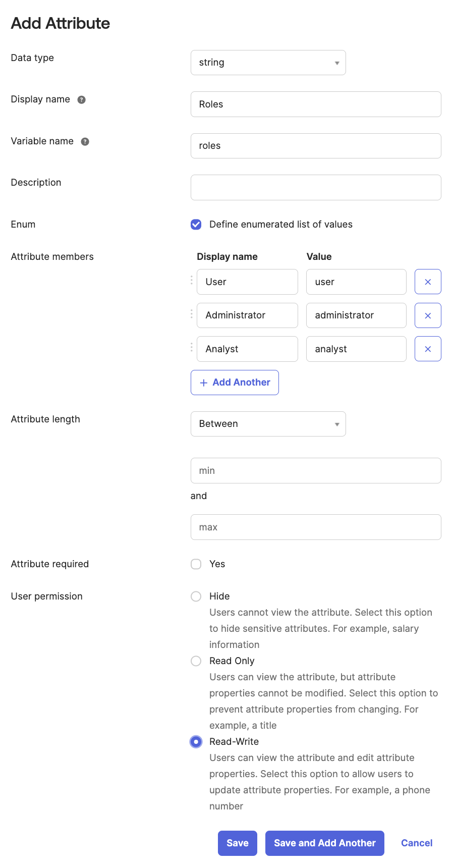The height and width of the screenshot is (868, 454).
Task: Click the help icon beside Display name
Action: (x=82, y=99)
